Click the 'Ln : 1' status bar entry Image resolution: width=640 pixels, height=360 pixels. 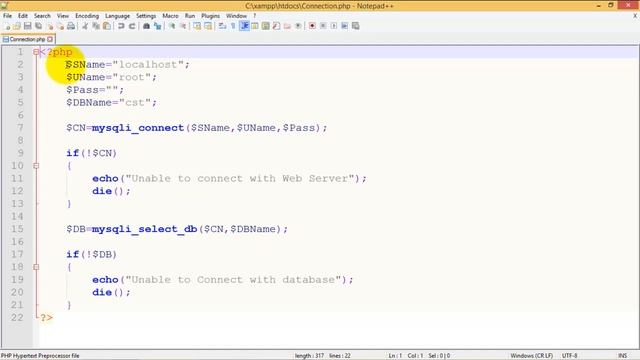pos(395,356)
